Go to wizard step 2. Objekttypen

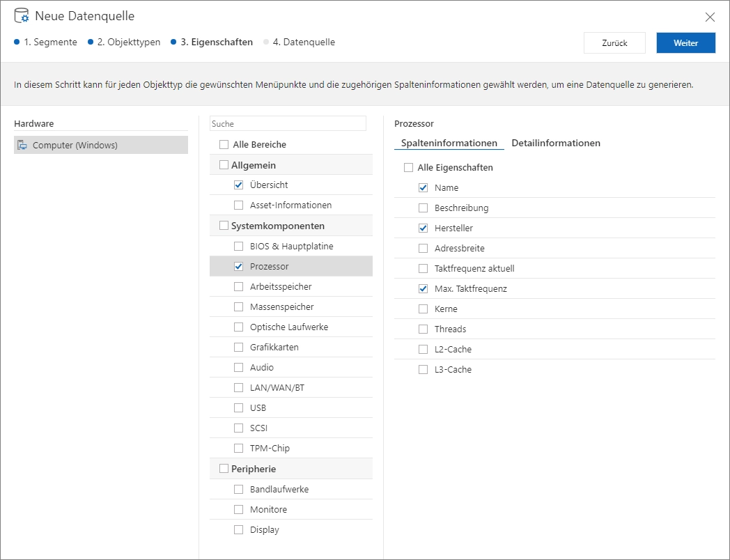click(124, 42)
